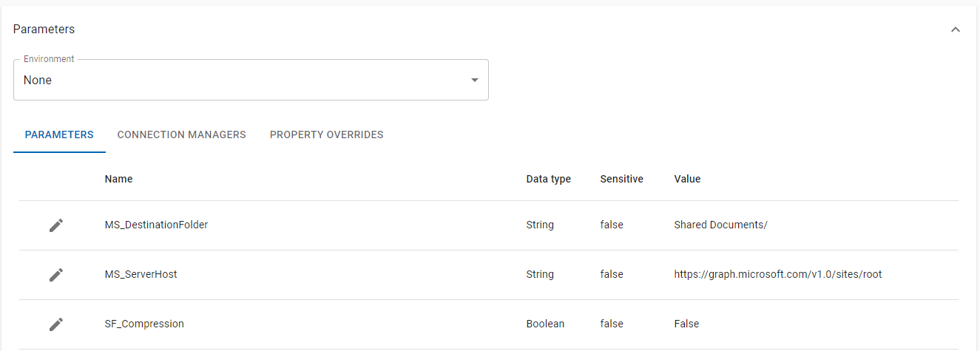Screen dimensions: 980x351
Task: Click the Environment dropdown arrow
Action: 475,80
